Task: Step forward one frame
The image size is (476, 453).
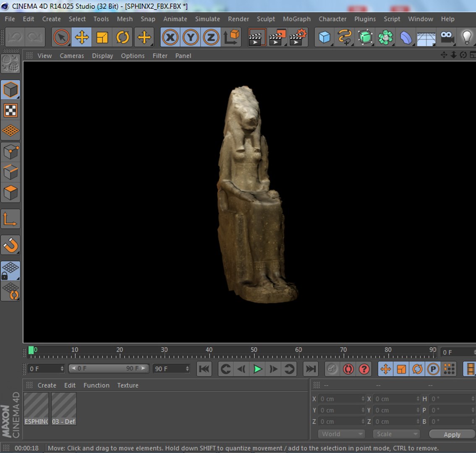Action: tap(273, 369)
